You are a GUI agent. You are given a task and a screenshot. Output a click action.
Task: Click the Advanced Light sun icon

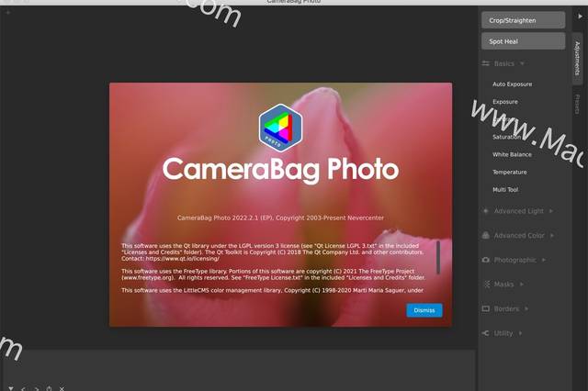coord(486,211)
